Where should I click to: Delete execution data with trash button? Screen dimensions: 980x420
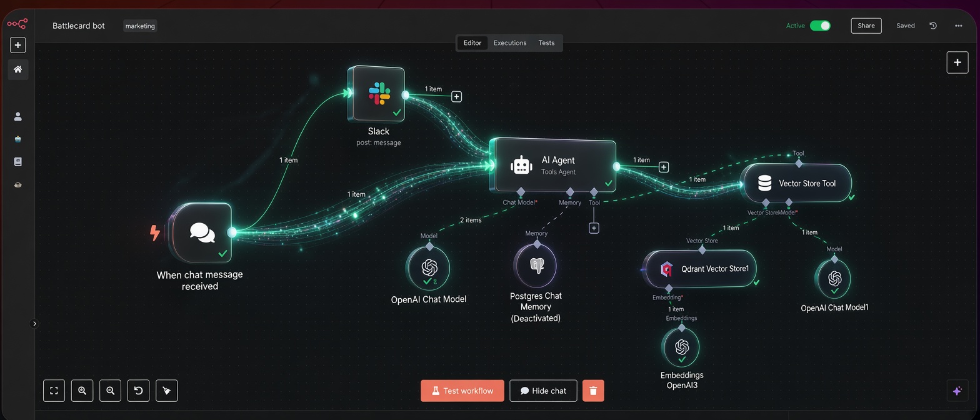[593, 391]
